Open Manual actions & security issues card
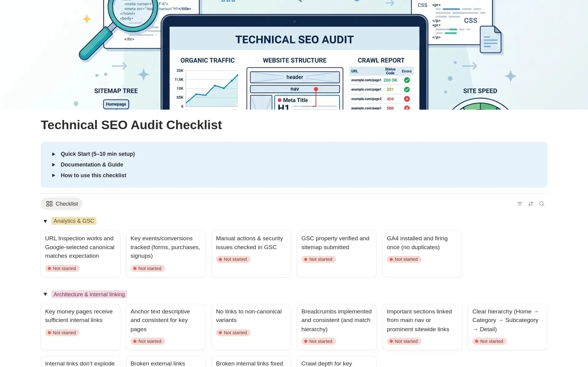This screenshot has height=367, width=588. [251, 254]
